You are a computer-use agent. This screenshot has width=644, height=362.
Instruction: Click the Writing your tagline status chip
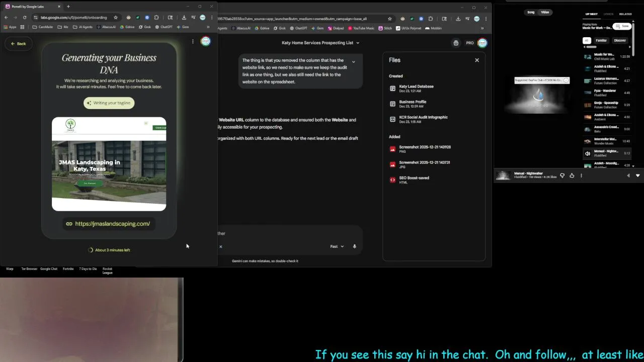click(109, 103)
